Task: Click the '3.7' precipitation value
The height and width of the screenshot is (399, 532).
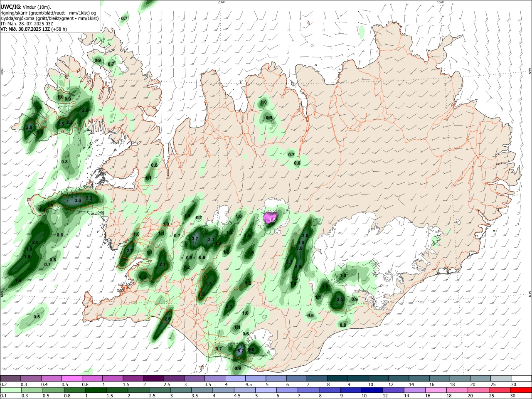Action: [195, 239]
